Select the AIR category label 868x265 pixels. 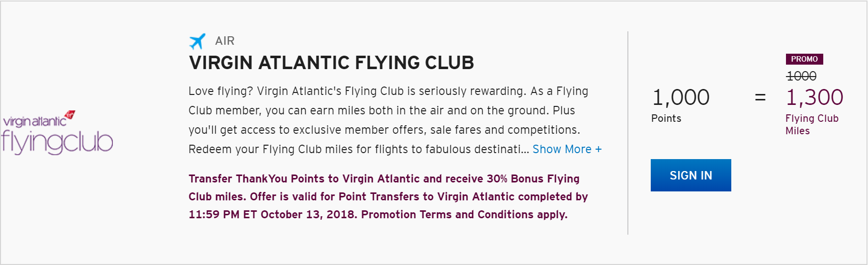click(x=225, y=41)
